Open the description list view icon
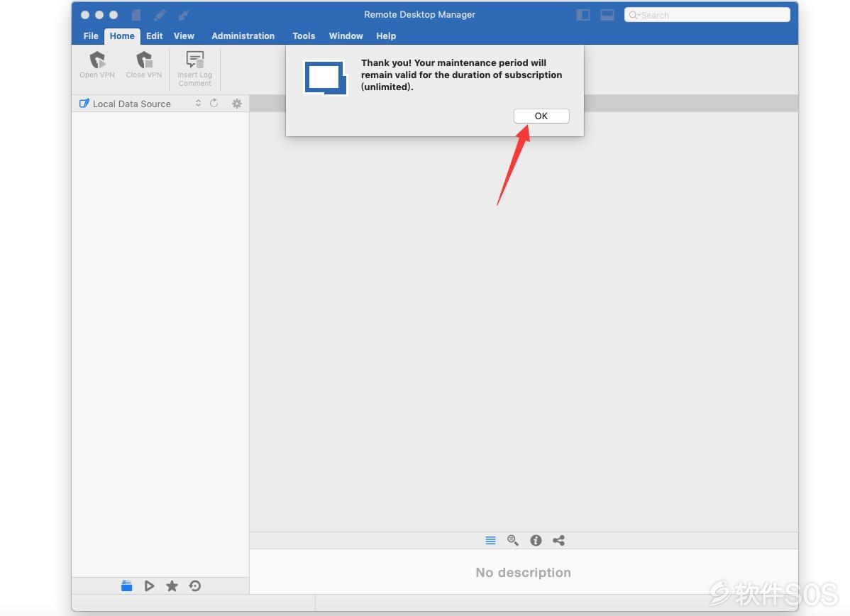The width and height of the screenshot is (850, 616). pyautogui.click(x=490, y=540)
